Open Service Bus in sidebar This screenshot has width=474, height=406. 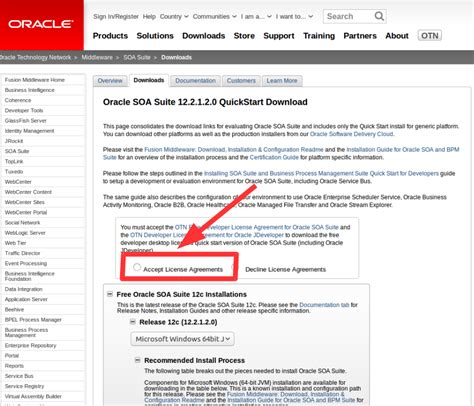[x=19, y=376]
